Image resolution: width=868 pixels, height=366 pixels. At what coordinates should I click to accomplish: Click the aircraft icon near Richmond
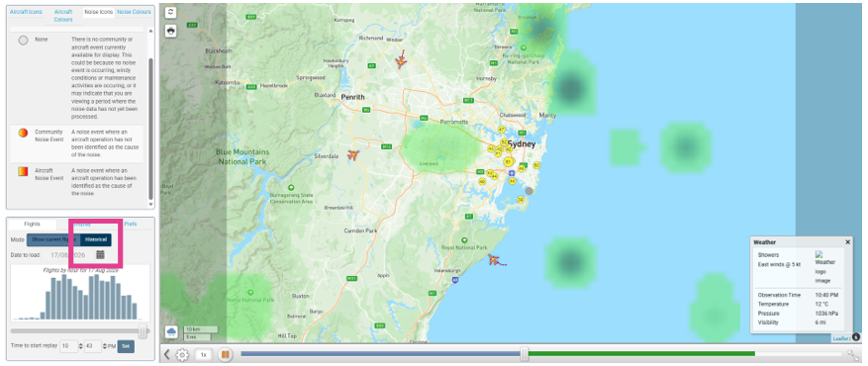[401, 59]
